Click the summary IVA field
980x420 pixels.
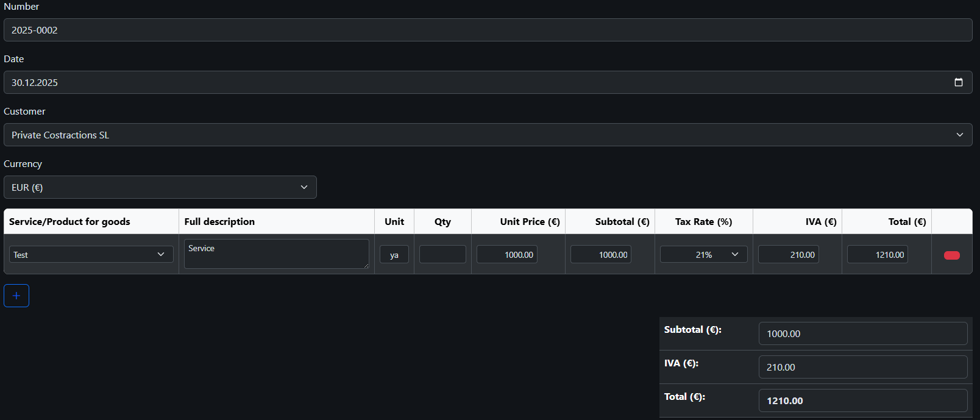point(862,367)
